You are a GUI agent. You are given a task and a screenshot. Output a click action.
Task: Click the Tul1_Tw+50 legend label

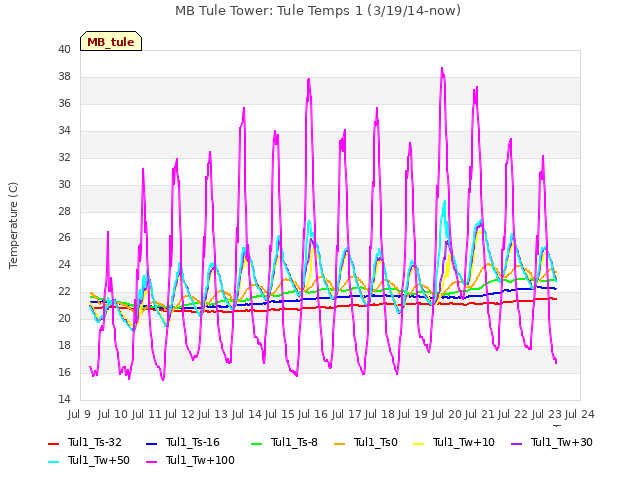point(99,460)
